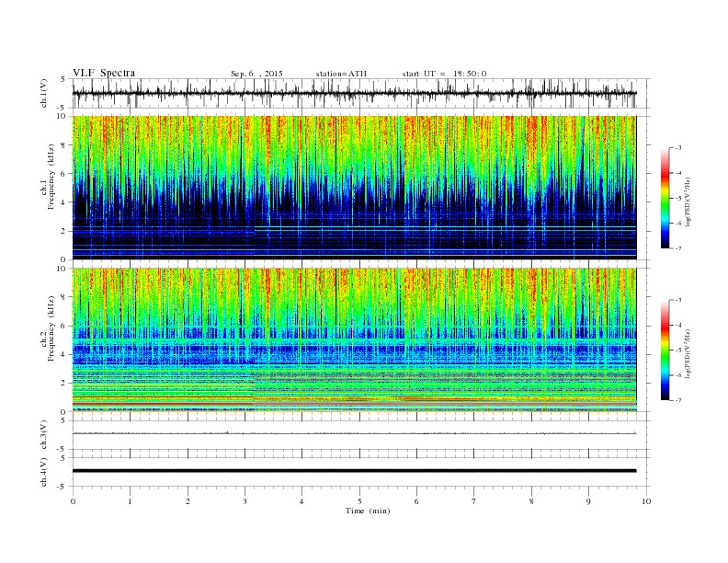Click the ch.2 spectrogram panel

354,340
